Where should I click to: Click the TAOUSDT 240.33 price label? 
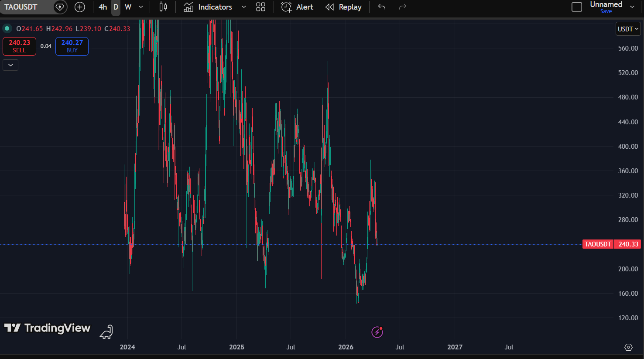tap(612, 244)
